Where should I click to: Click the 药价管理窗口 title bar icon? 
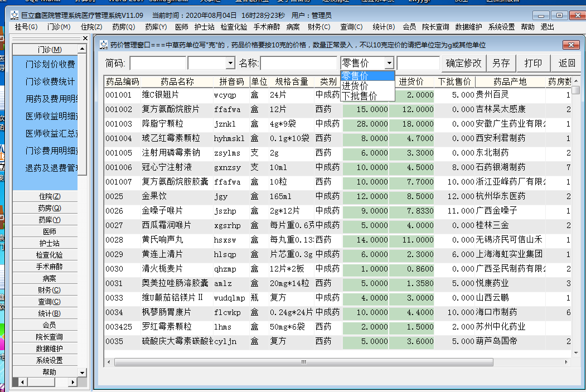click(104, 45)
